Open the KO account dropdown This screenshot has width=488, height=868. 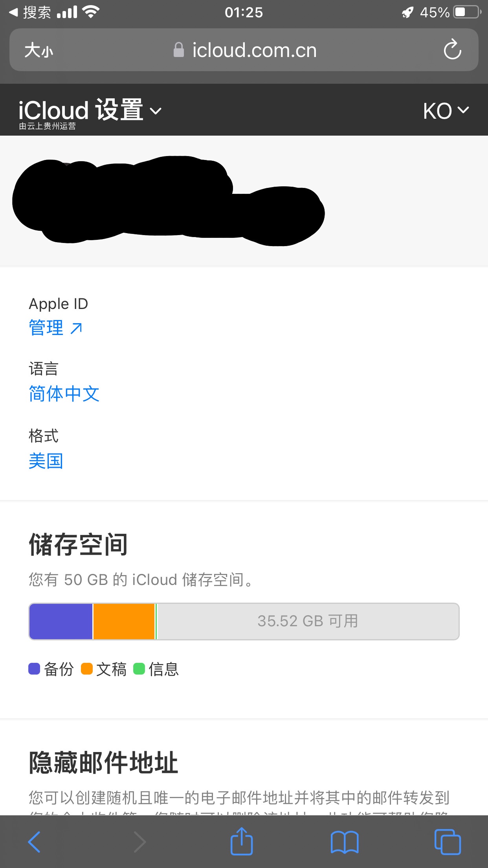[x=446, y=111]
